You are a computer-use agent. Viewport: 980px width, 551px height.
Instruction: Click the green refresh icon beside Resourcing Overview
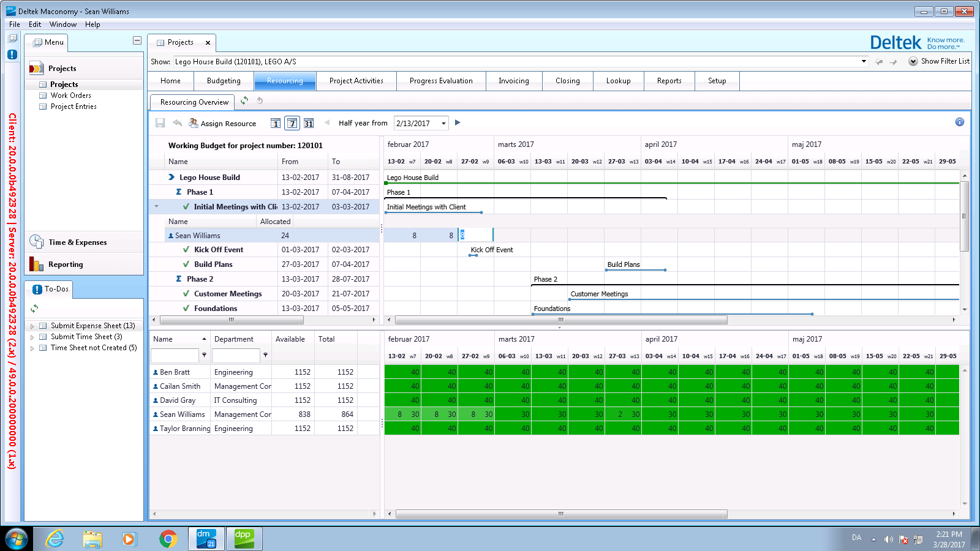[244, 101]
